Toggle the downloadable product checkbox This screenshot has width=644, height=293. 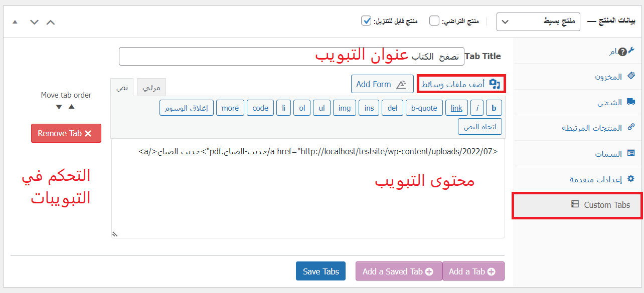coord(366,21)
